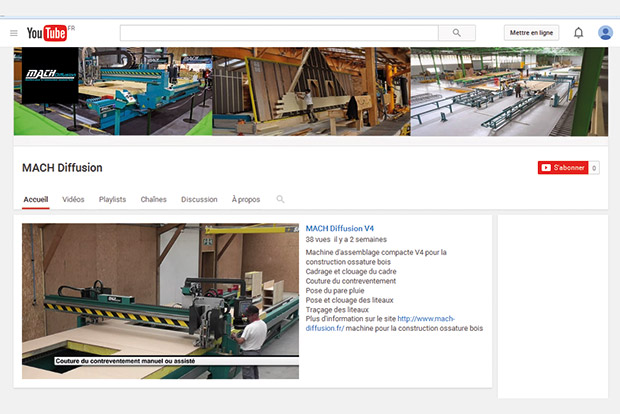This screenshot has height=414, width=620.
Task: Click the search magnifier button
Action: pos(457,33)
